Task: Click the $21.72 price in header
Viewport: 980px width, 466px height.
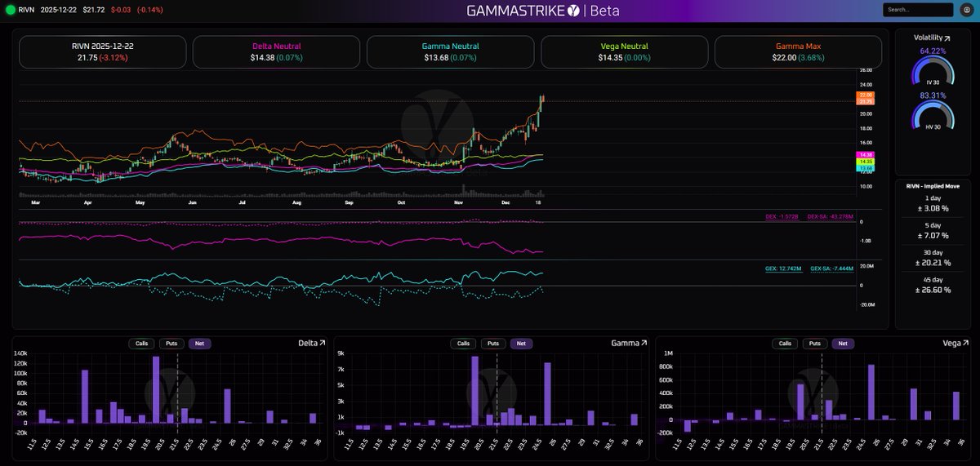Action: click(93, 10)
